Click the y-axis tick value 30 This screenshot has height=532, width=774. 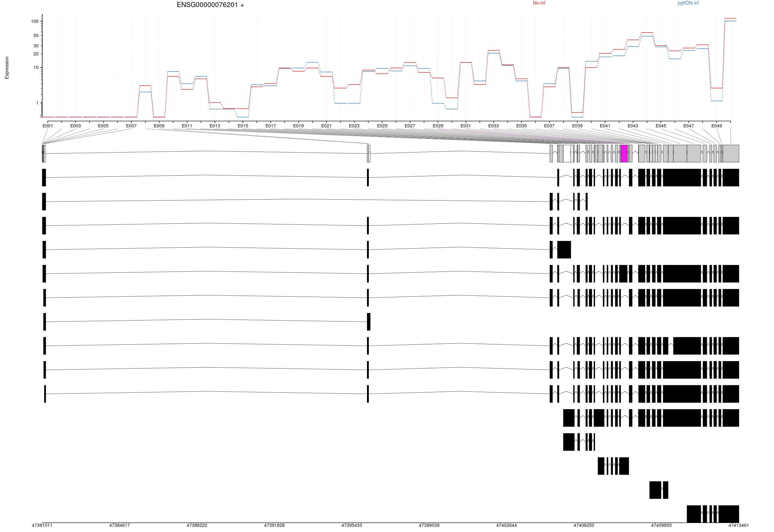tap(36, 46)
